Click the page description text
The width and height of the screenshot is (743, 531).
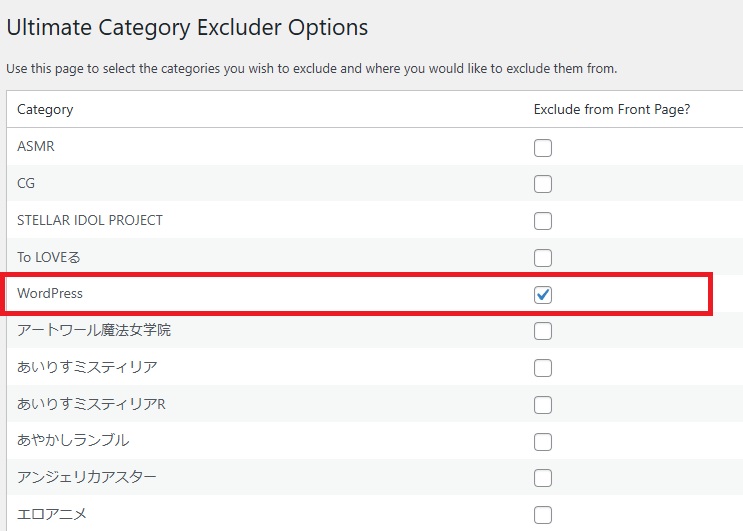(x=312, y=69)
